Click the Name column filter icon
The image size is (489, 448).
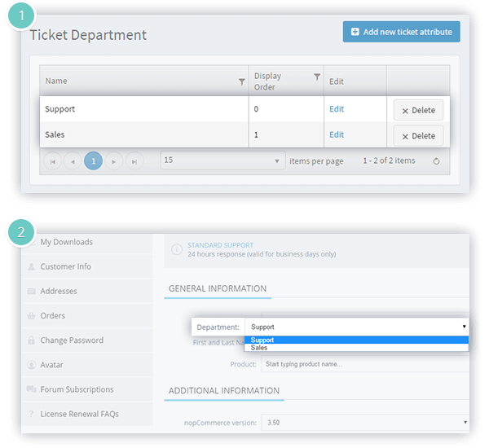[241, 82]
